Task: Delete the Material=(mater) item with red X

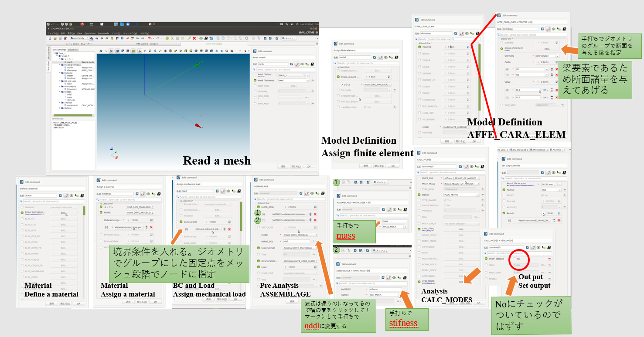Action: pyautogui.click(x=151, y=227)
